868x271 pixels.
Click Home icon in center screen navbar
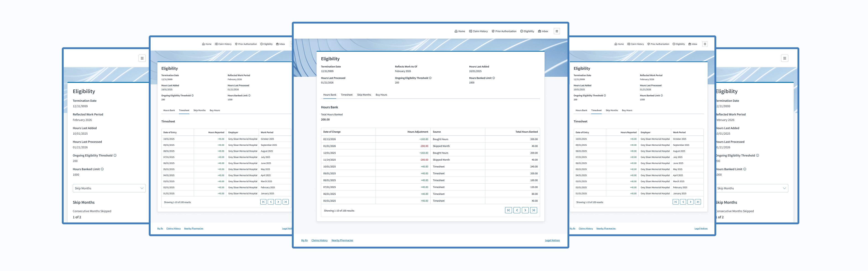click(x=456, y=31)
